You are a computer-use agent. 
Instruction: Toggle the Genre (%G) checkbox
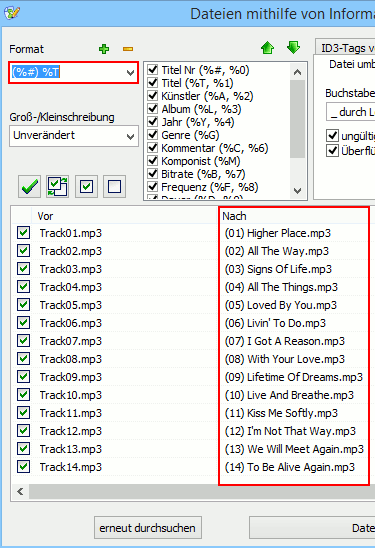coord(152,135)
